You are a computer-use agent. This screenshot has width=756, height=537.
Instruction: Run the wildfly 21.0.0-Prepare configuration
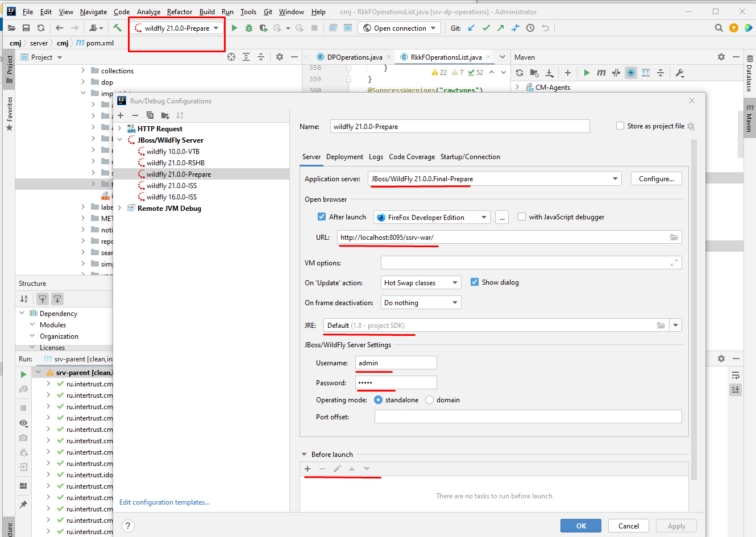(234, 28)
